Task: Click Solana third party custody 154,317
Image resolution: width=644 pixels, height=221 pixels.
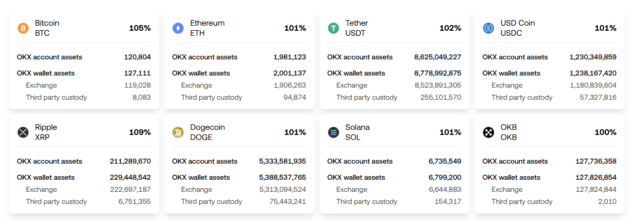Action: [448, 202]
